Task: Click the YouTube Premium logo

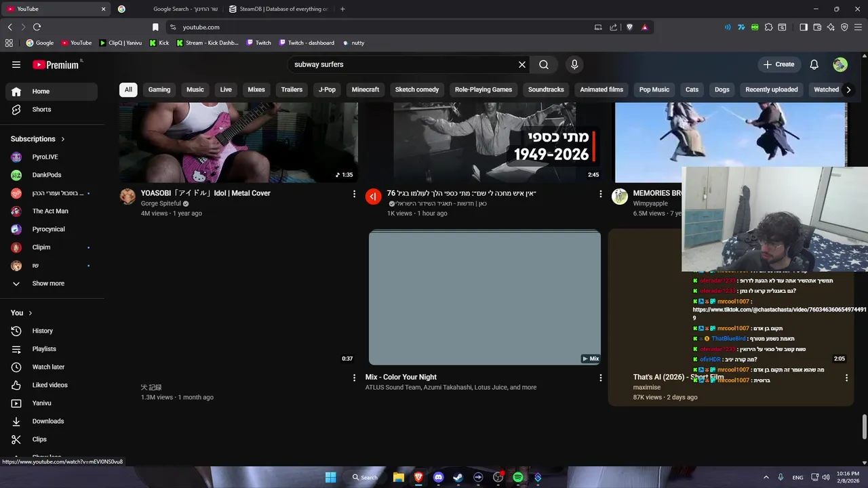Action: [57, 64]
